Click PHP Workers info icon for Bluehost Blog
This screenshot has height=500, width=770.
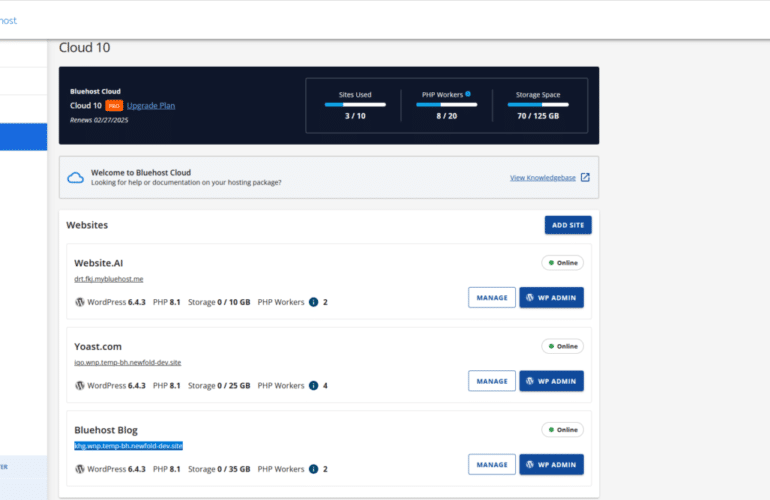313,469
